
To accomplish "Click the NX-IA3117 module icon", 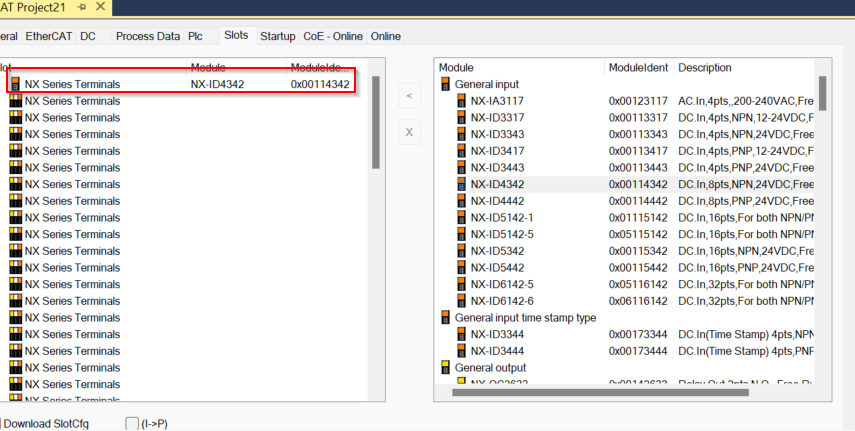I will [461, 101].
